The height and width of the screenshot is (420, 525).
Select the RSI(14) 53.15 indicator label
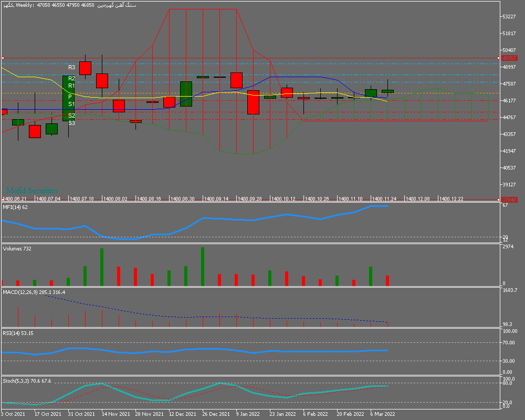(18, 333)
